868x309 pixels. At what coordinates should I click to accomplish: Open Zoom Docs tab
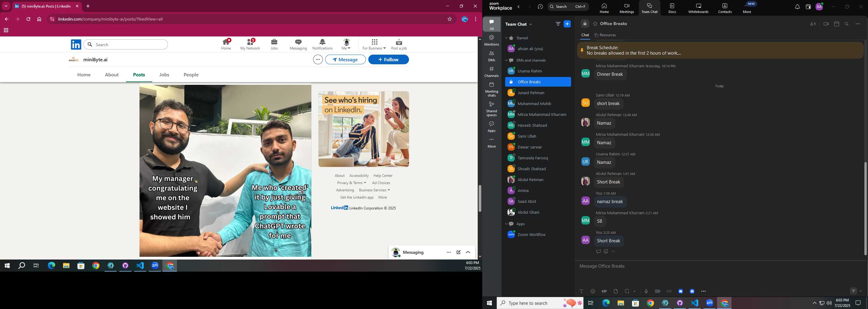[672, 8]
